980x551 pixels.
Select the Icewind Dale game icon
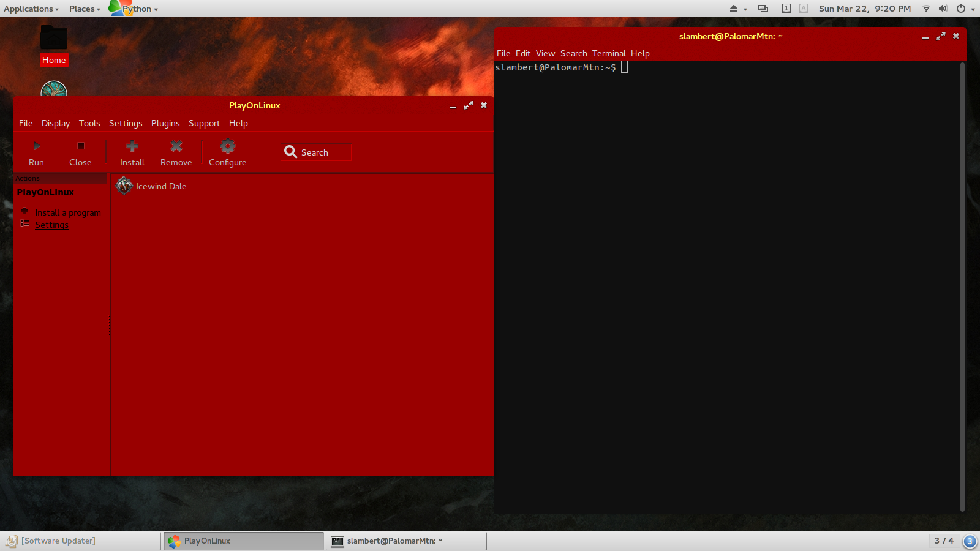[x=124, y=186]
